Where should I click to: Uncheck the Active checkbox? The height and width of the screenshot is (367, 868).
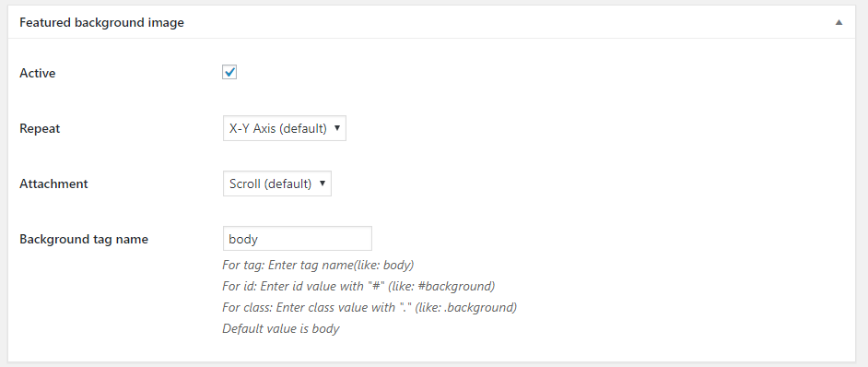coord(229,72)
